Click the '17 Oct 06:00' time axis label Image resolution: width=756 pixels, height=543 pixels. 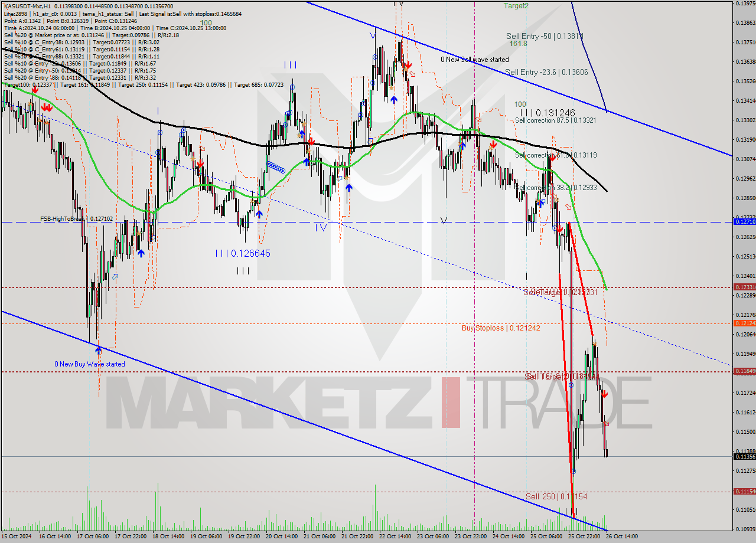93,537
